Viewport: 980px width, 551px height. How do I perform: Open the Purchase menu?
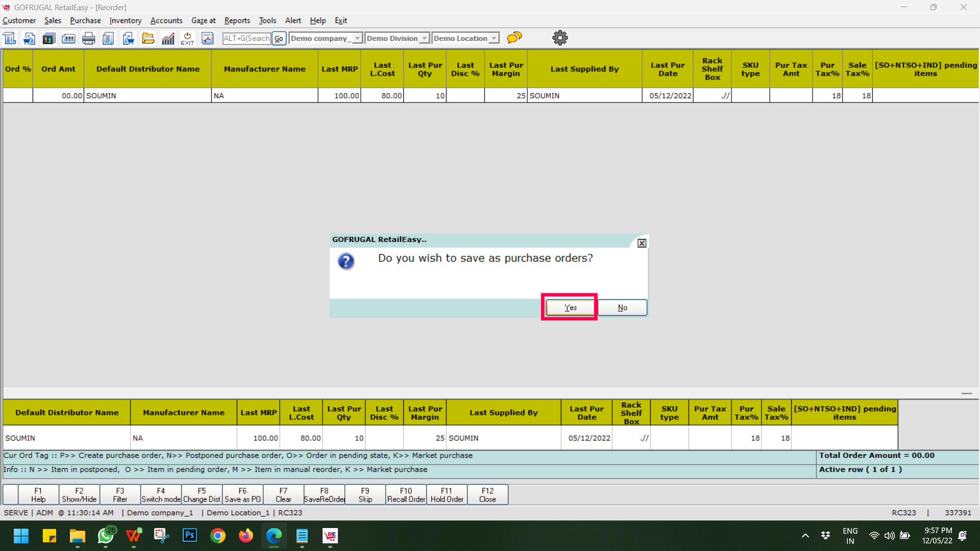(85, 20)
